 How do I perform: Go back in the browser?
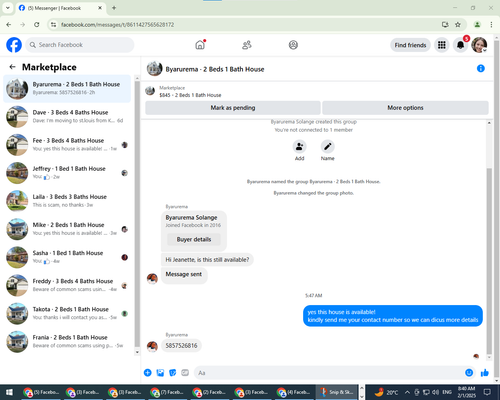click(x=9, y=25)
